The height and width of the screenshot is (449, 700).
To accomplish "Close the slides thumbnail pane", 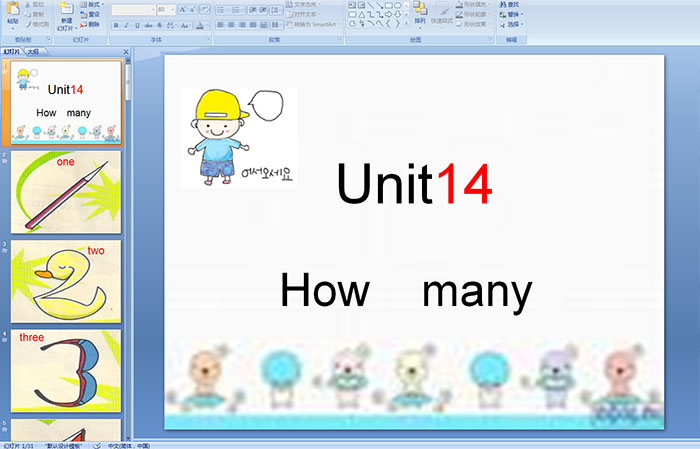I will click(126, 52).
